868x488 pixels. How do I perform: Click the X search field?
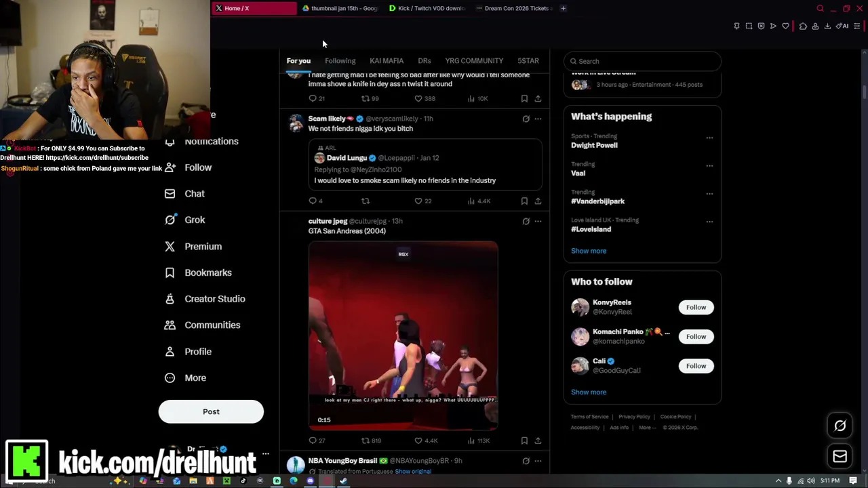click(x=642, y=61)
